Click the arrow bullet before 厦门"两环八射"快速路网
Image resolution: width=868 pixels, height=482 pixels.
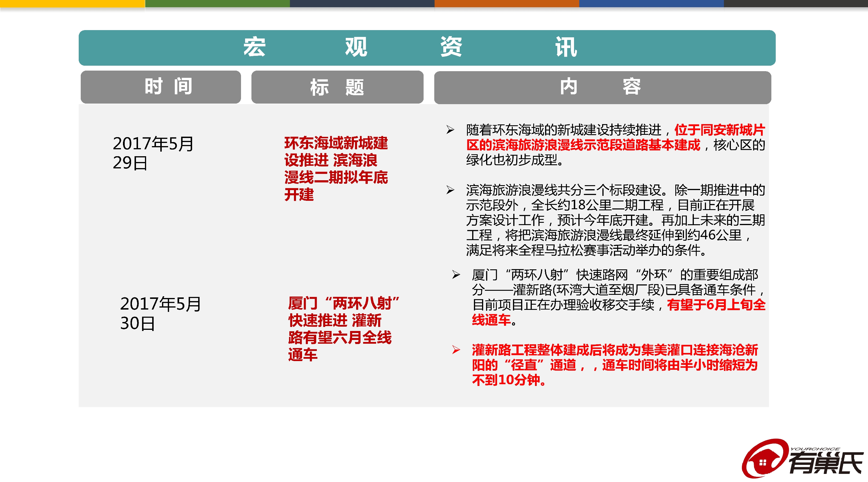point(456,275)
